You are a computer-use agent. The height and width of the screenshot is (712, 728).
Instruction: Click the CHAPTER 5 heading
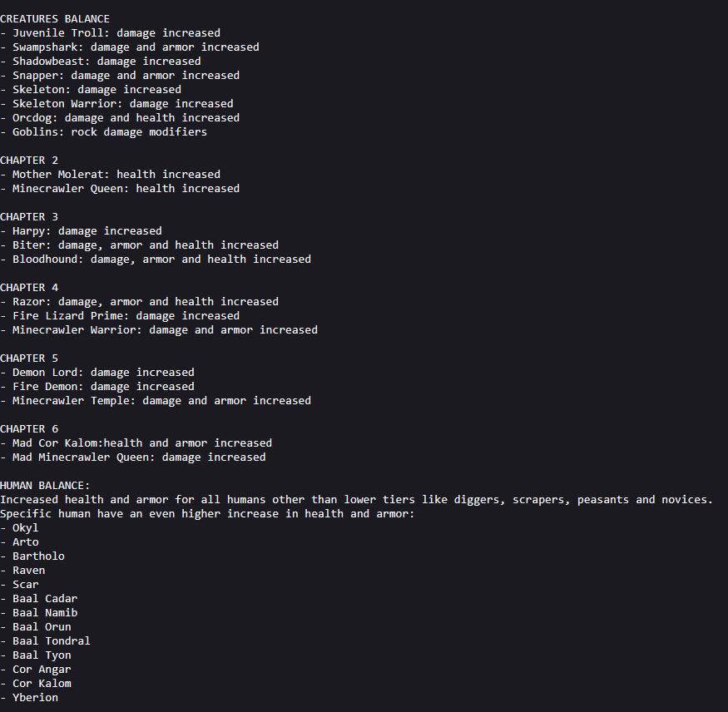click(x=29, y=358)
